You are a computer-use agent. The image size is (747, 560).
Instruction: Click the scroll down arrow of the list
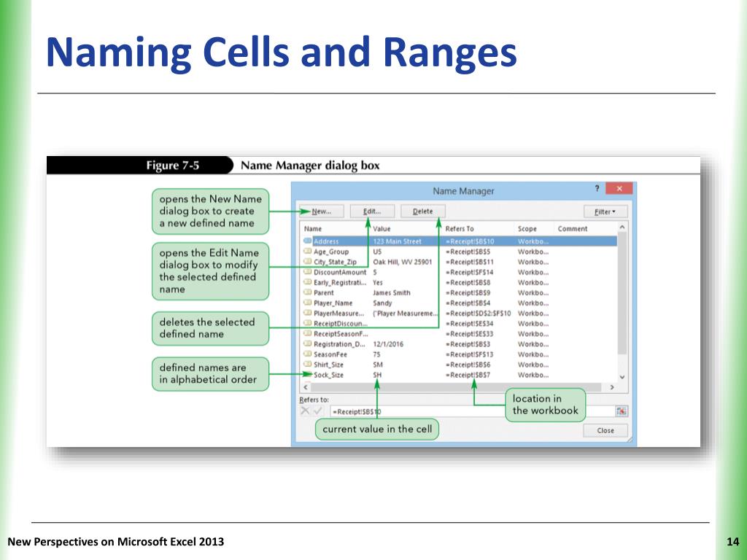click(x=622, y=377)
